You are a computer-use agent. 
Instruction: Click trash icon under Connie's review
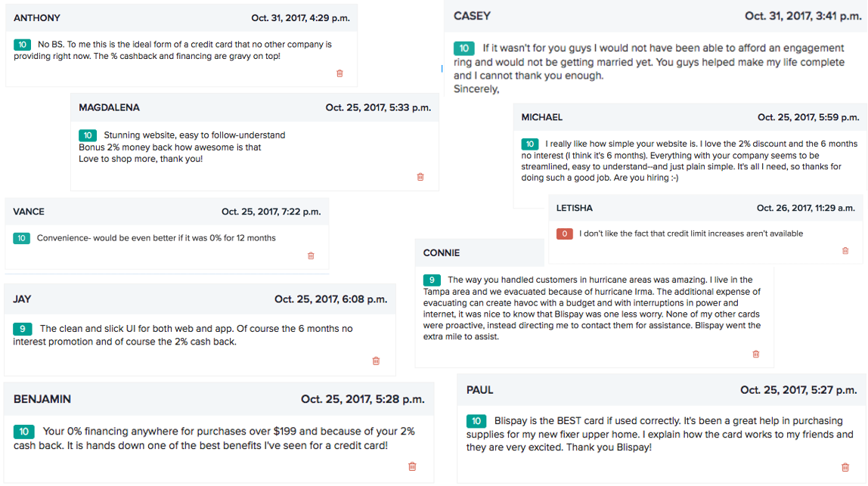[755, 354]
